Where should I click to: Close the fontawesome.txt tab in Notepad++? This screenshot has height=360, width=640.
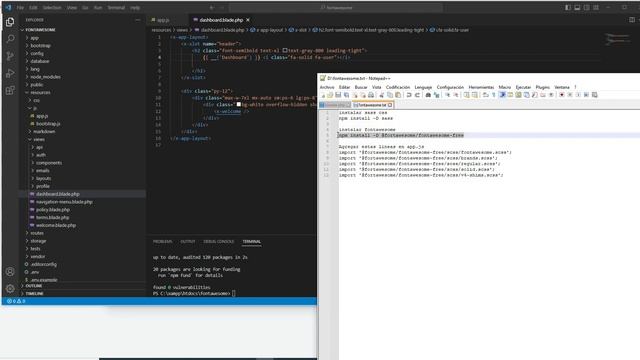tap(390, 105)
